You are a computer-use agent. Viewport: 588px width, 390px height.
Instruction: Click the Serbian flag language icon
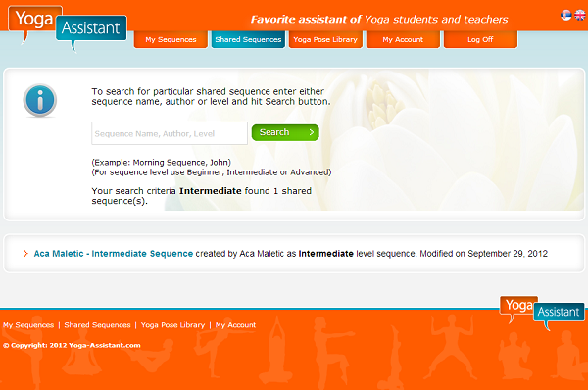pyautogui.click(x=565, y=15)
